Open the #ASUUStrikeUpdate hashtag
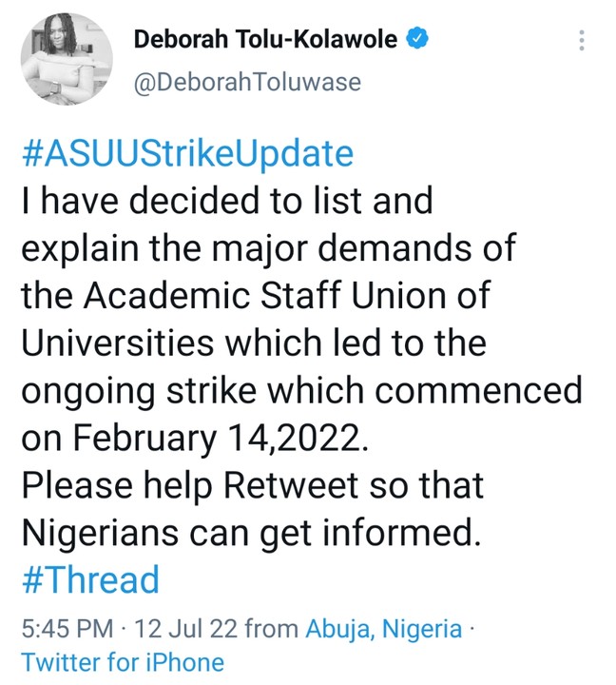 click(x=186, y=154)
